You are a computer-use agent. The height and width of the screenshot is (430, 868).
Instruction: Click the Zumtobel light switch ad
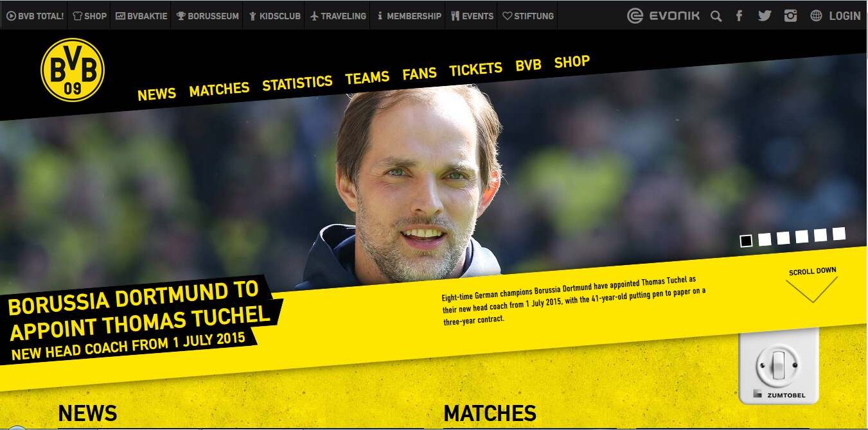coord(779,367)
